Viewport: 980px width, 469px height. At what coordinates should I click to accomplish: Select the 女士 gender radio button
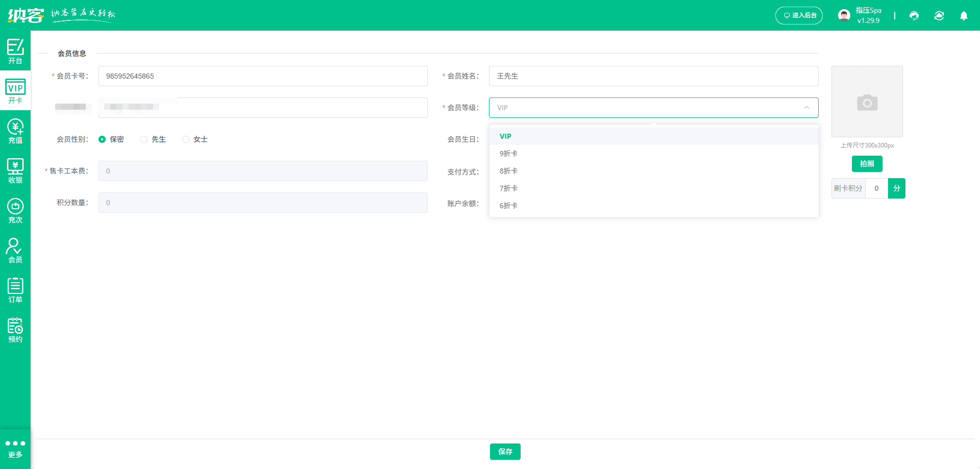186,139
